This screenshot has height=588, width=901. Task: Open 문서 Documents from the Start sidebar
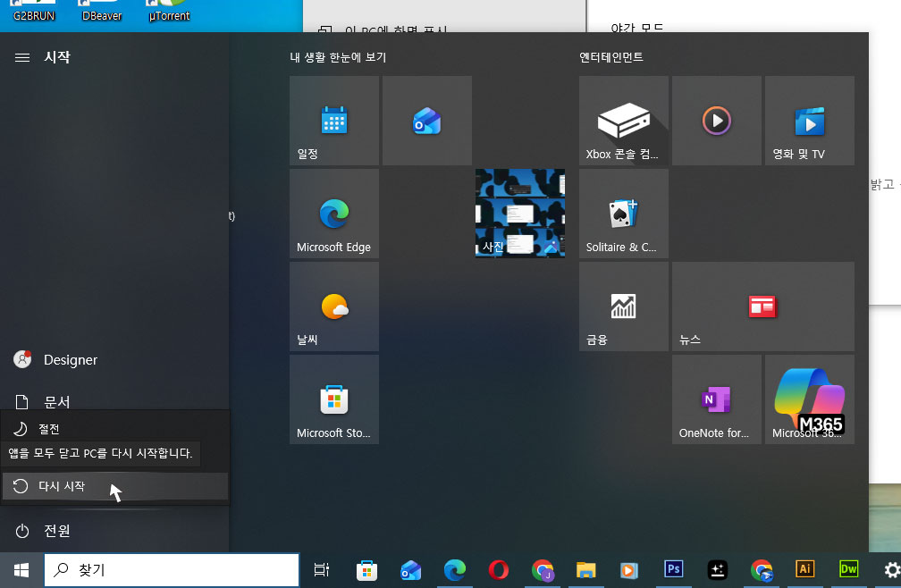(x=57, y=401)
